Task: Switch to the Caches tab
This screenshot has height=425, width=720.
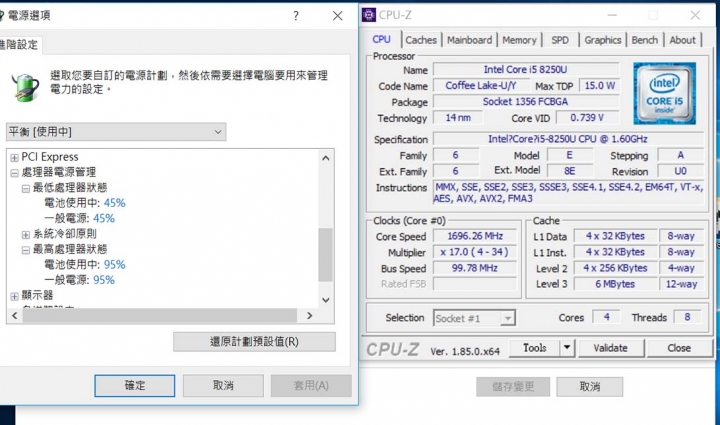Action: click(x=421, y=40)
